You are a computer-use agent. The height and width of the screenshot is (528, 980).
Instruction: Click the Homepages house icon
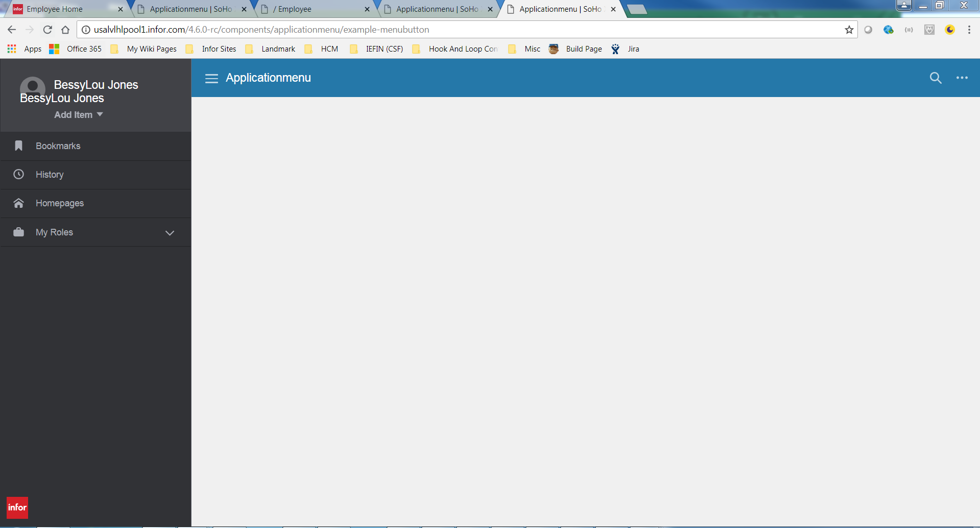point(18,203)
